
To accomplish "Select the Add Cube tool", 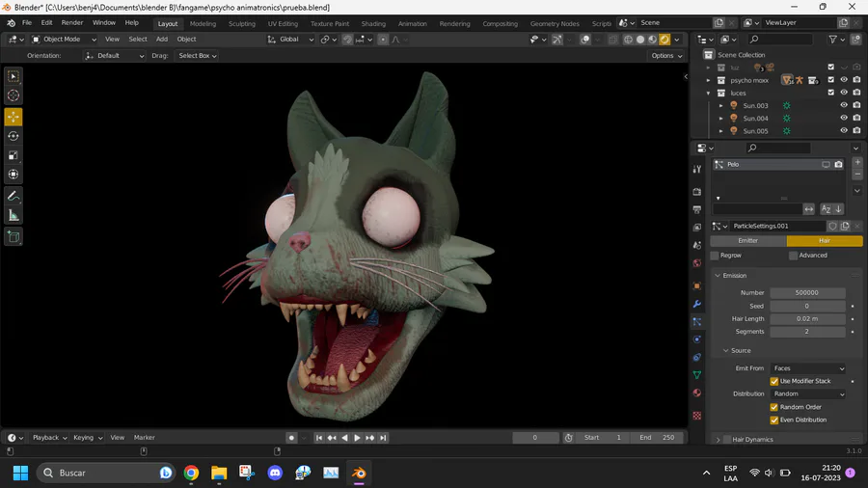I will [14, 236].
